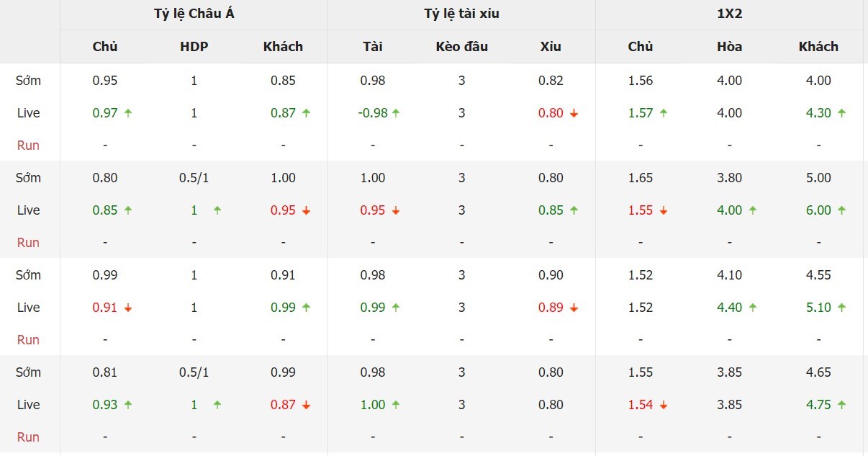Image resolution: width=868 pixels, height=456 pixels.
Task: Click the red down arrow beside 1.55
Action: [x=664, y=210]
